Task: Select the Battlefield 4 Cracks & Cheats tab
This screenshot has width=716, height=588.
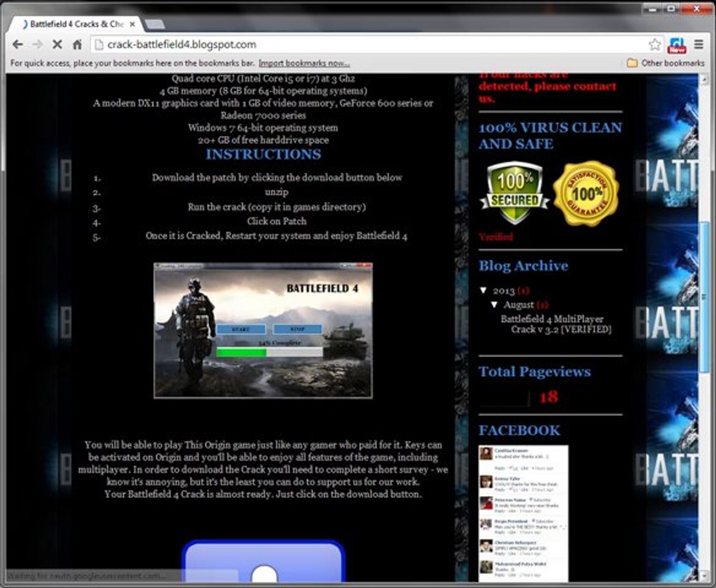Action: [76, 24]
